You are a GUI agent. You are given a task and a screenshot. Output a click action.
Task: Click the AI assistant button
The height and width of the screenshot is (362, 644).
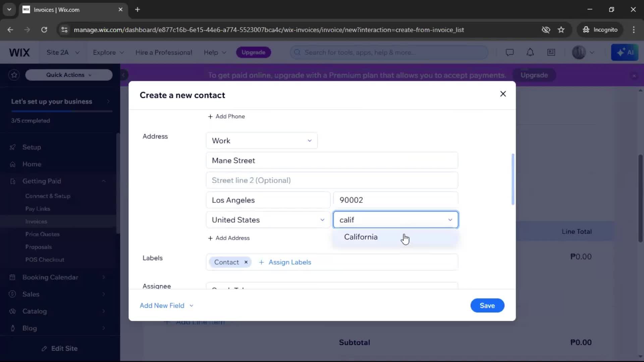(x=625, y=52)
